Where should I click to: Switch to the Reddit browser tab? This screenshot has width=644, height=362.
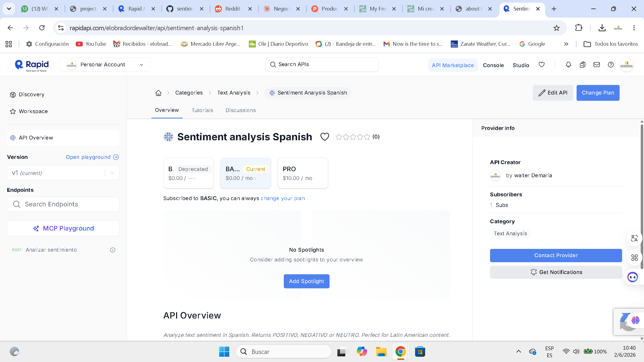click(x=234, y=9)
